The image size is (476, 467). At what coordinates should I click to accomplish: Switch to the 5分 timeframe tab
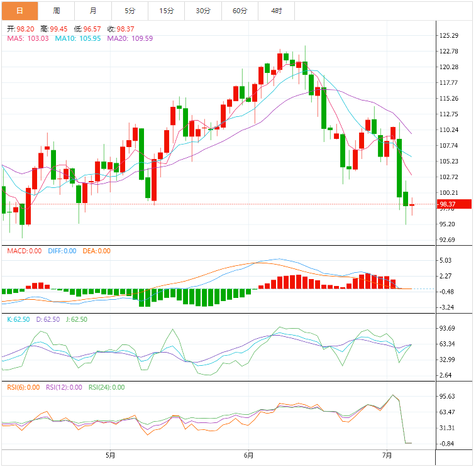point(130,11)
